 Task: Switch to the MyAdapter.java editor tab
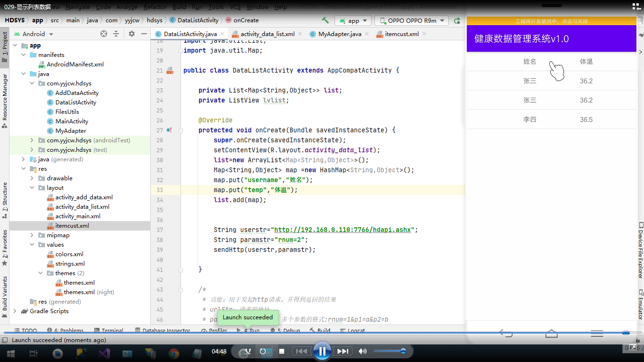point(339,34)
